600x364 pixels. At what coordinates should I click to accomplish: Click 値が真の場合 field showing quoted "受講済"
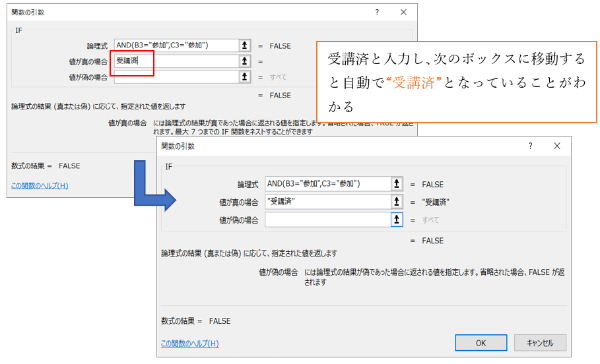tap(327, 202)
